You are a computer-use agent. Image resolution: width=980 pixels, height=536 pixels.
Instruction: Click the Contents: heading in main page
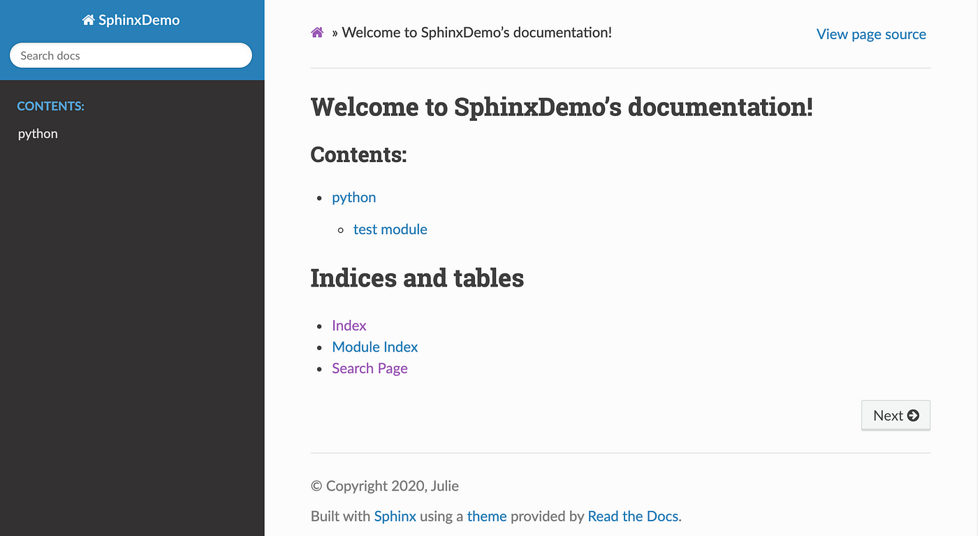tap(358, 154)
